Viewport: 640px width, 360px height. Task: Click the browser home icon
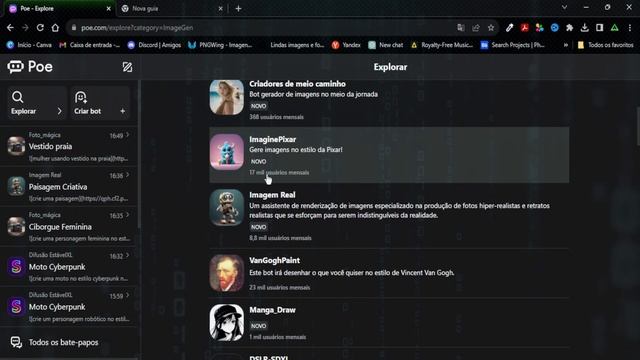55,28
